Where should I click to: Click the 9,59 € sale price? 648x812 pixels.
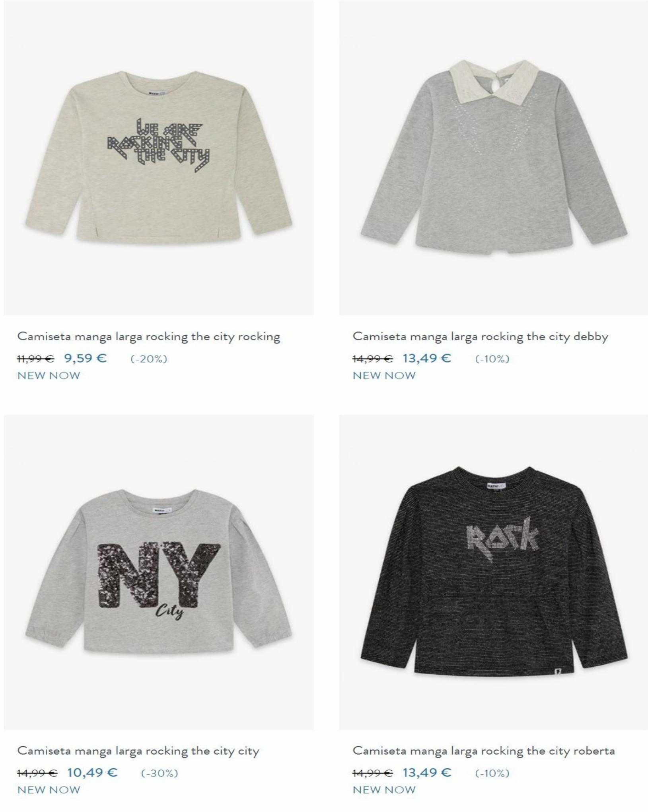(x=86, y=358)
